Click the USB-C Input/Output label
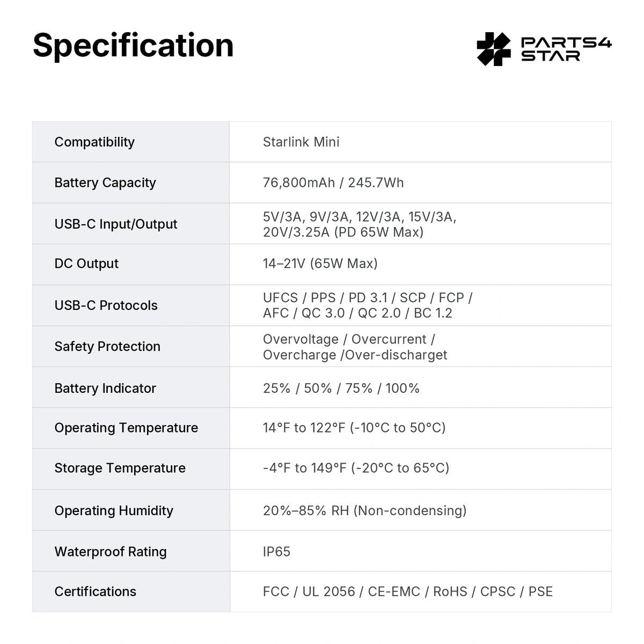 [116, 224]
